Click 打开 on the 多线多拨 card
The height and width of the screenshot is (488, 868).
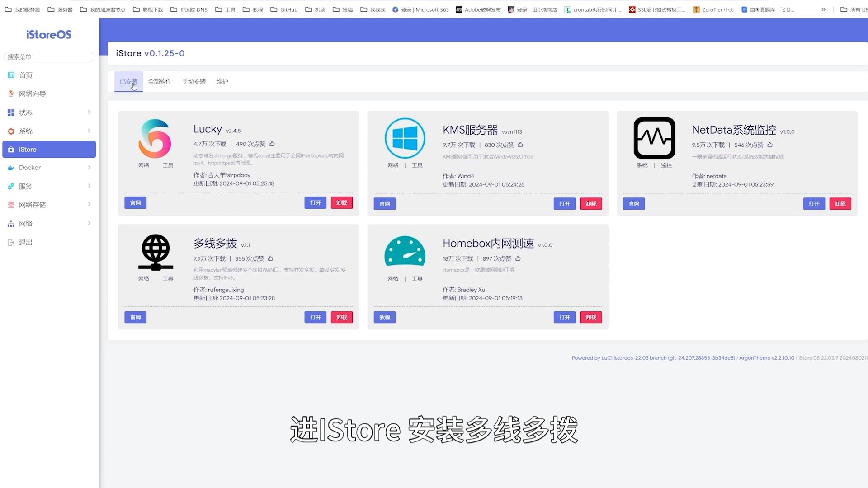point(316,318)
